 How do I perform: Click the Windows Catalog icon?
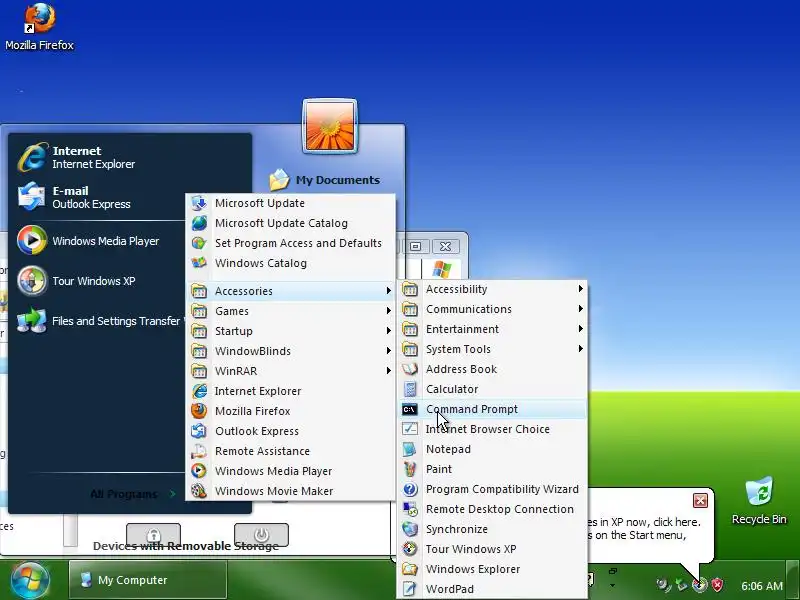(199, 263)
